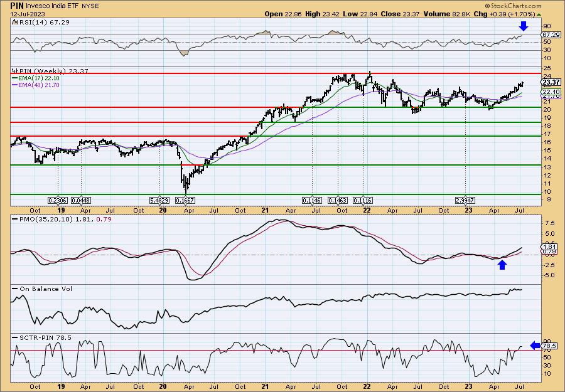Screen dimensions: 565x392
Task: Click the 0.1667 dividend marker
Action: click(x=185, y=200)
